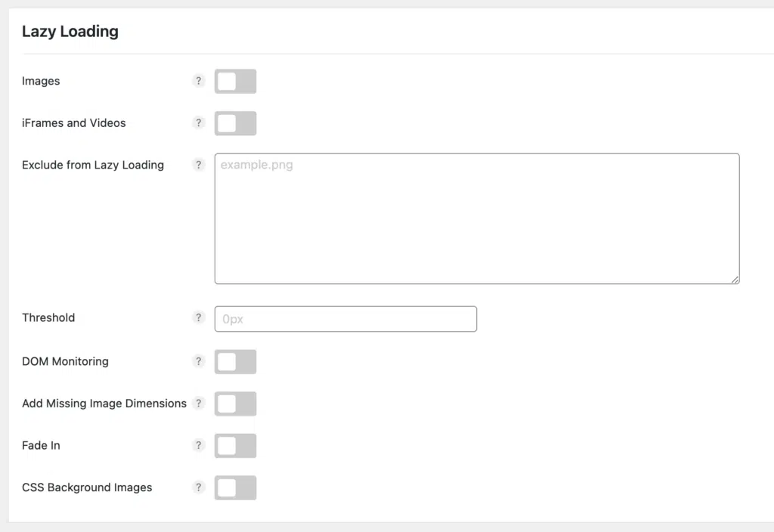Open help tooltip for Images option

pos(199,81)
